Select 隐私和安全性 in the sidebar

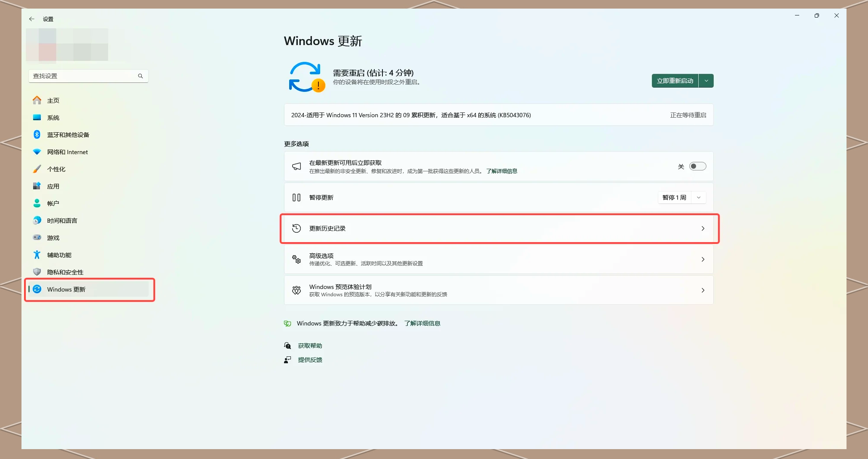point(89,272)
